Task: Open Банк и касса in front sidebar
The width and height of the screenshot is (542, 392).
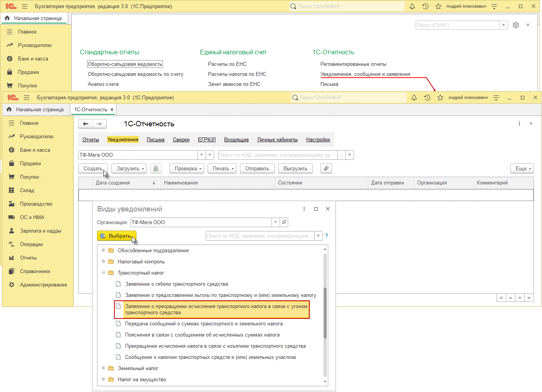Action: pos(35,150)
